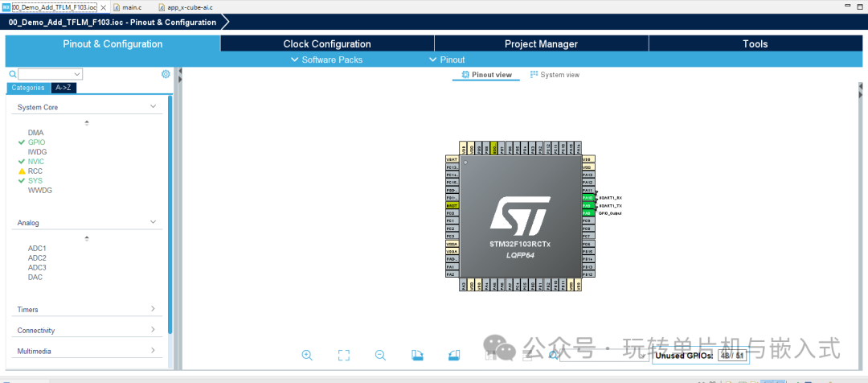
Task: Open the Software Packs dropdown
Action: pyautogui.click(x=326, y=60)
